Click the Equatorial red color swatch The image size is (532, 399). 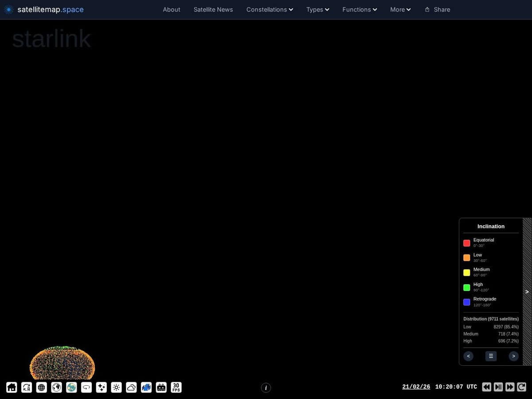pyautogui.click(x=467, y=243)
